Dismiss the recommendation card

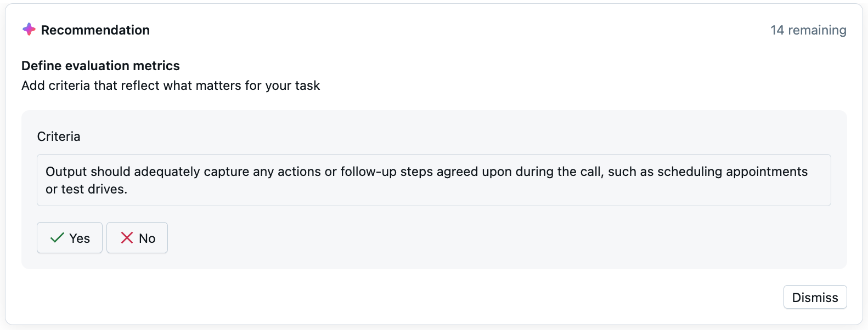pyautogui.click(x=815, y=297)
